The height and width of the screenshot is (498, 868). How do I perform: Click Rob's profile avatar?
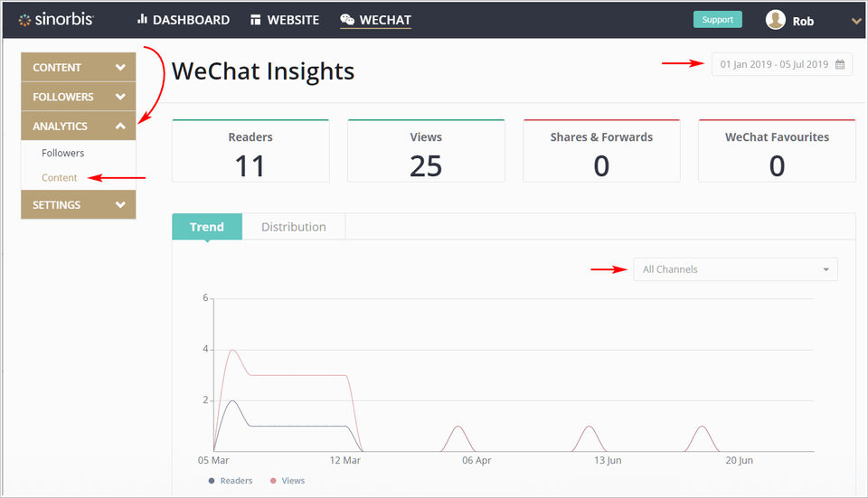point(775,20)
